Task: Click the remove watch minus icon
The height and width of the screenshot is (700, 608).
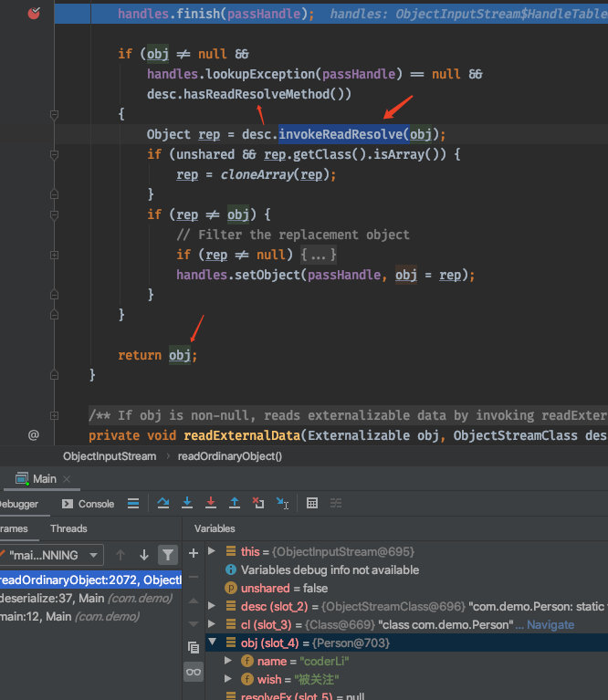Action: point(194,577)
